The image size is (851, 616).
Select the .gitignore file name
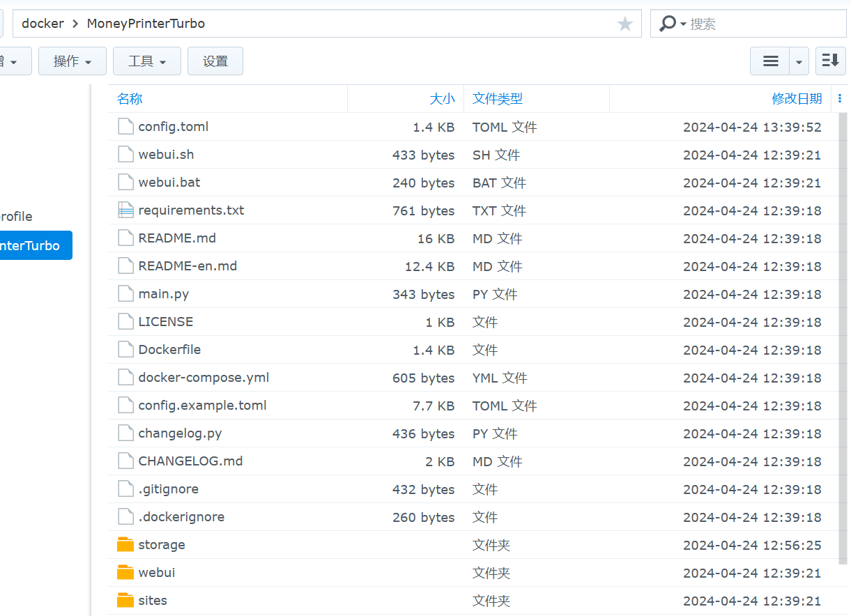pyautogui.click(x=168, y=489)
